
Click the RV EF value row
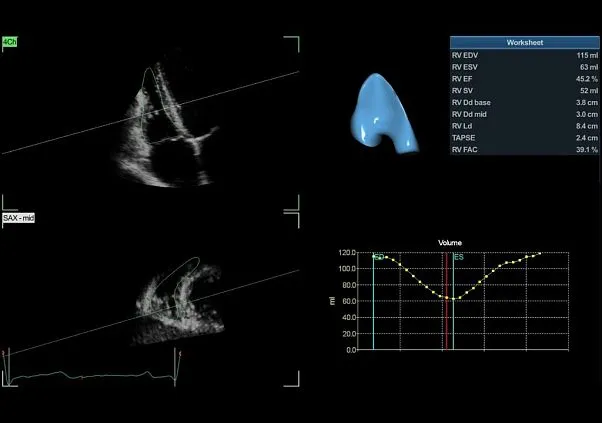524,80
